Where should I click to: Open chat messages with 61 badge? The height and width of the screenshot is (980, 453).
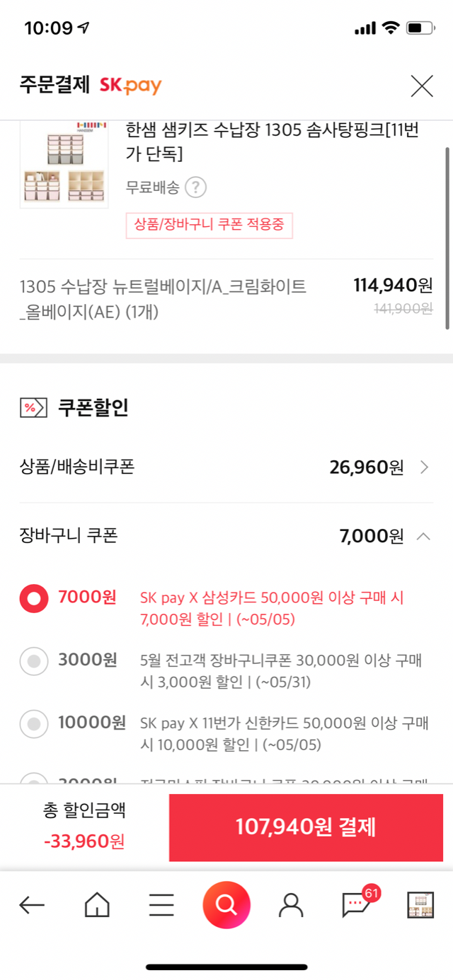[x=356, y=904]
